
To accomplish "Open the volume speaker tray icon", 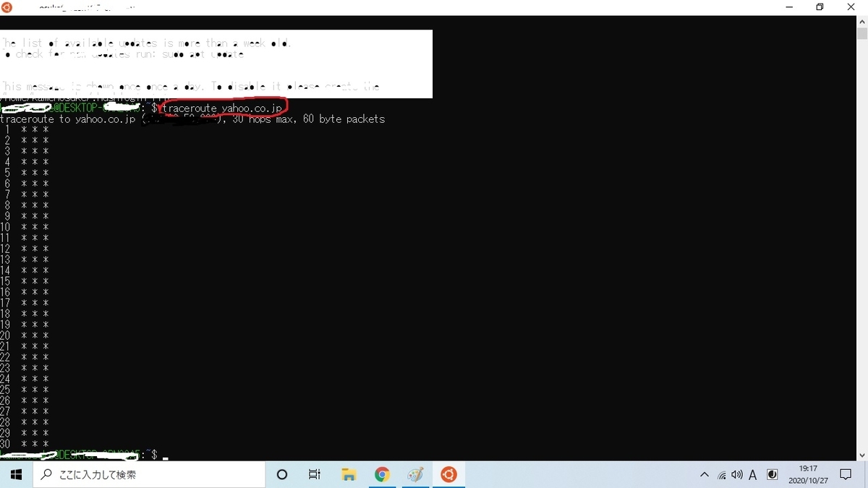I will pyautogui.click(x=737, y=475).
